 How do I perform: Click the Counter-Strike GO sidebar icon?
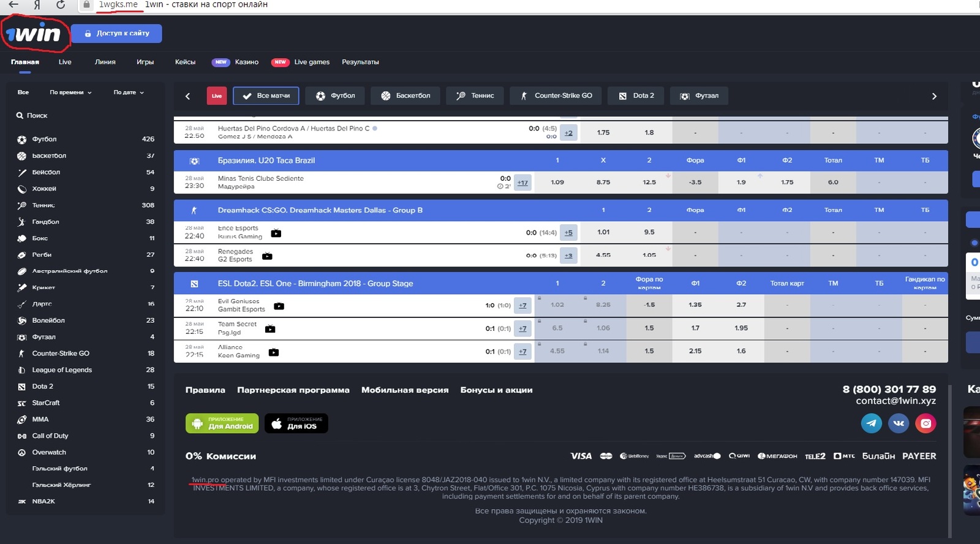pyautogui.click(x=21, y=353)
